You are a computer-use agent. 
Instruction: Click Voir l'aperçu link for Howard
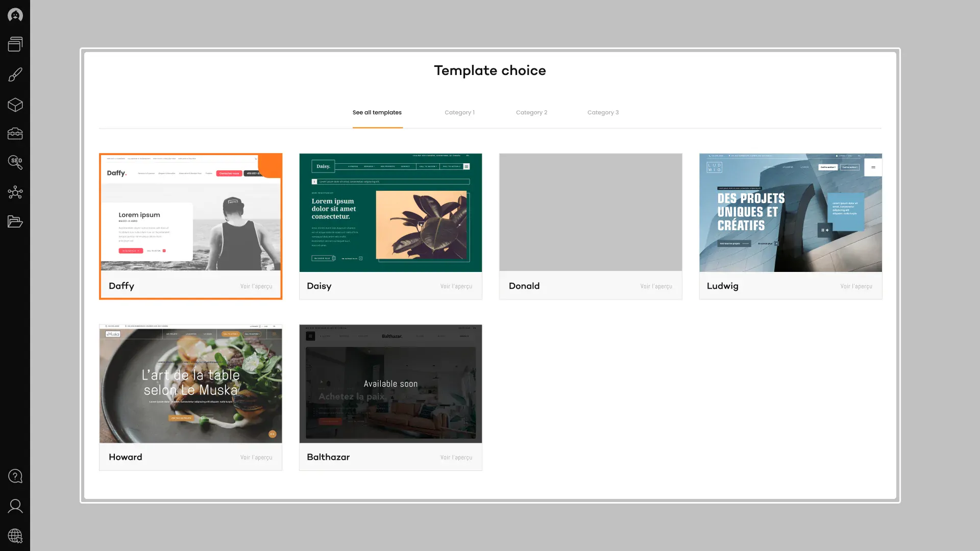(x=256, y=458)
